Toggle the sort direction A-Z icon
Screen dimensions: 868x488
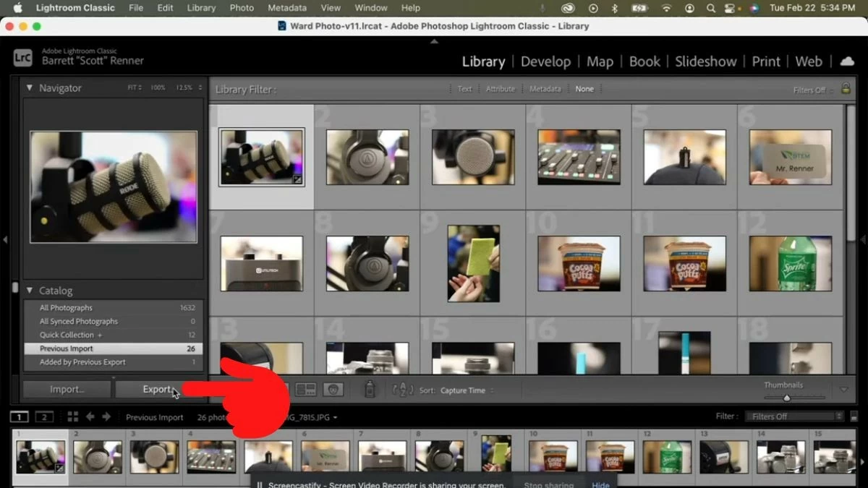point(403,390)
